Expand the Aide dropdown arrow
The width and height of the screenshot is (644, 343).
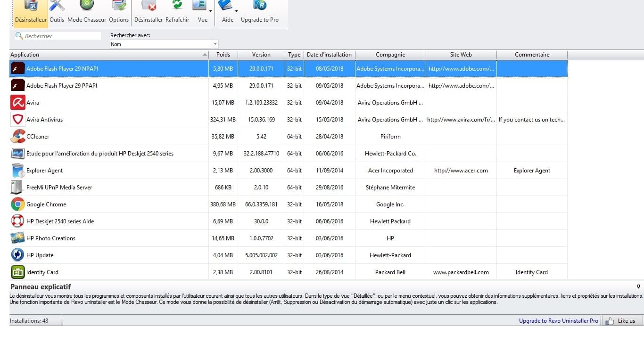point(236,10)
